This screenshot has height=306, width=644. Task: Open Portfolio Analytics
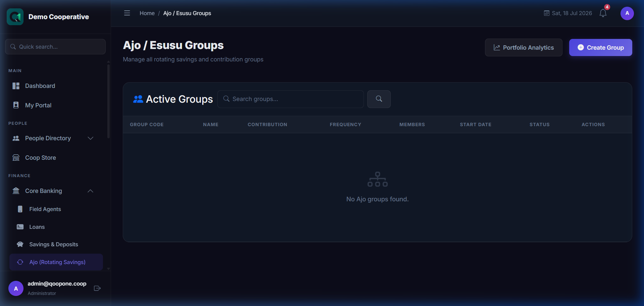(x=524, y=48)
